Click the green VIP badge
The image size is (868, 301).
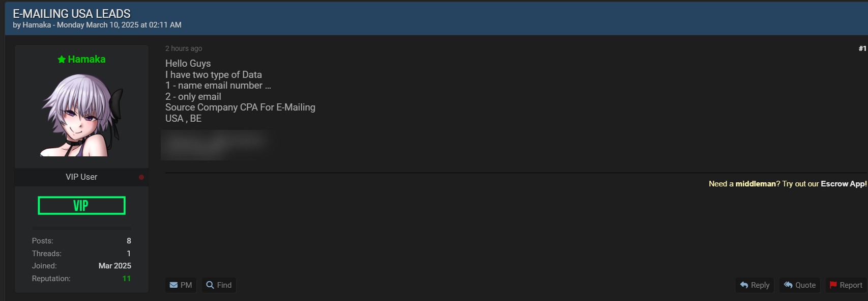tap(81, 205)
